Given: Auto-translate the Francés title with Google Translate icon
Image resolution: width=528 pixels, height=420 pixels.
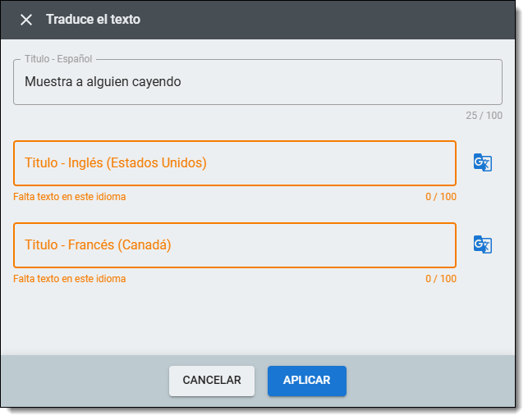Looking at the screenshot, I should [x=482, y=244].
